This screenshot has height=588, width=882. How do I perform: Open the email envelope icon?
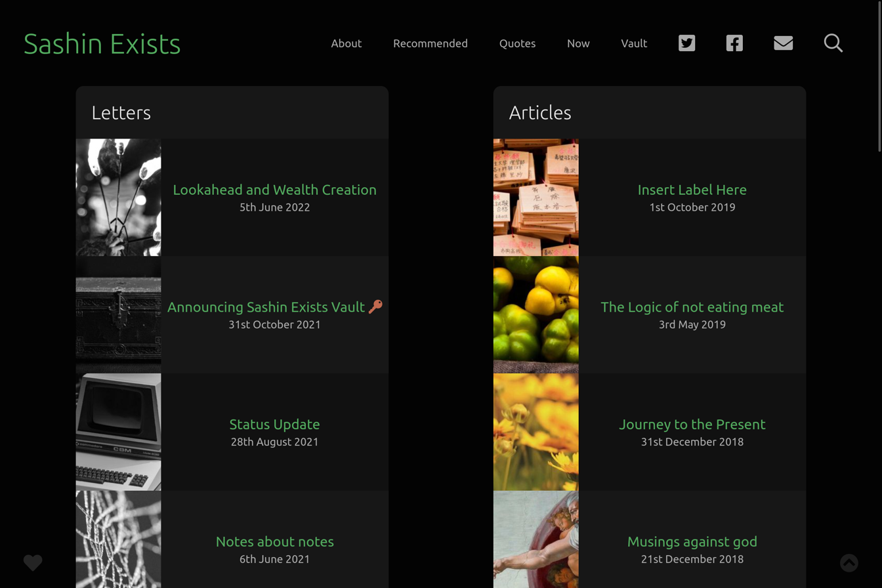(x=783, y=43)
